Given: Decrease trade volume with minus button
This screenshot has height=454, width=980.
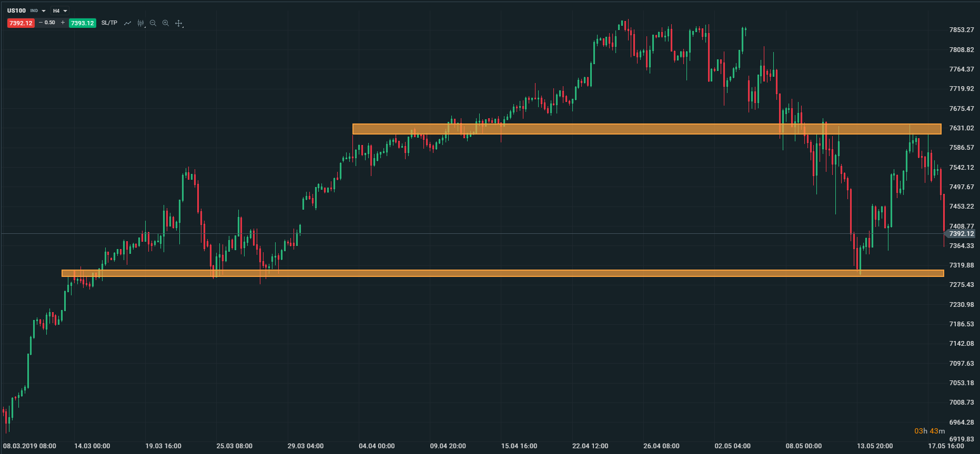Looking at the screenshot, I should coord(41,23).
